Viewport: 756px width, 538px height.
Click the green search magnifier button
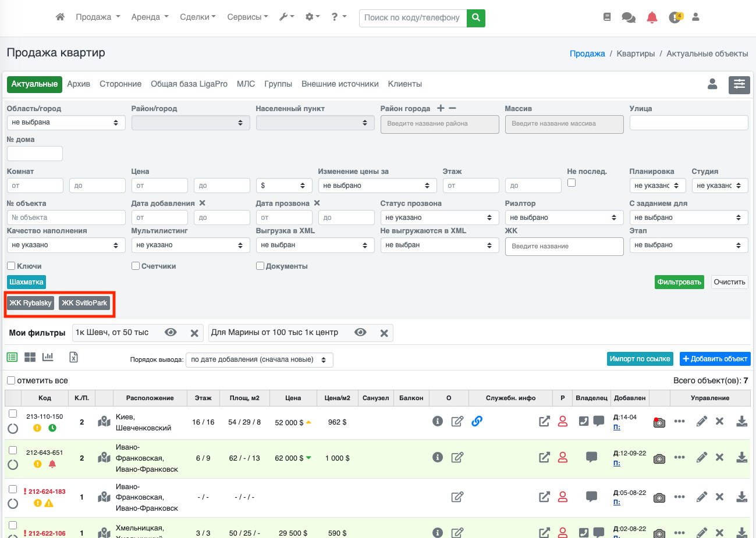pos(476,17)
